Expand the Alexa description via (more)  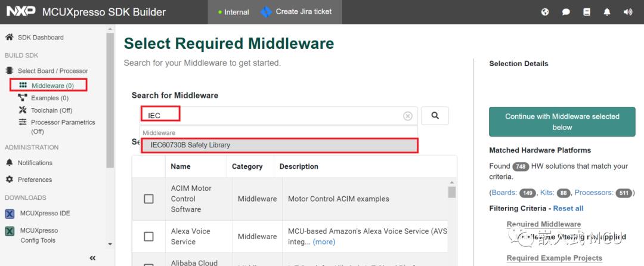pyautogui.click(x=324, y=242)
